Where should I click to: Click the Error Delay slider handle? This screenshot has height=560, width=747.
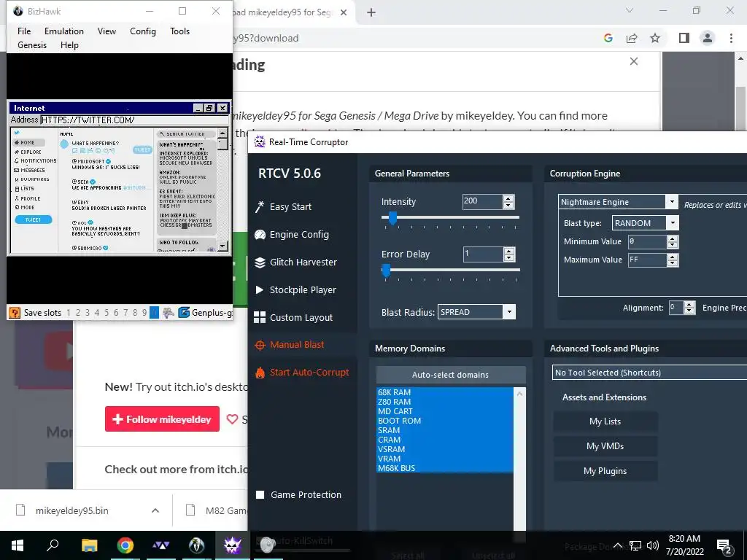[x=387, y=271]
